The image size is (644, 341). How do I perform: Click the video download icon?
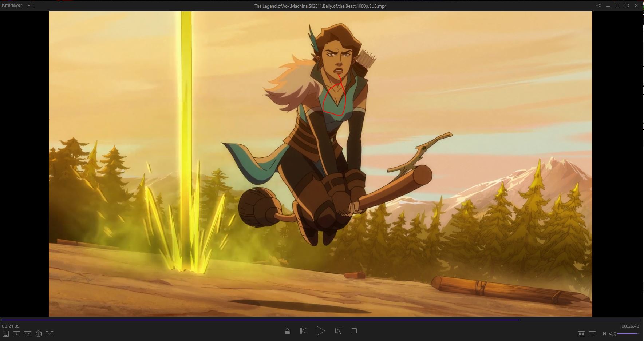tap(16, 334)
